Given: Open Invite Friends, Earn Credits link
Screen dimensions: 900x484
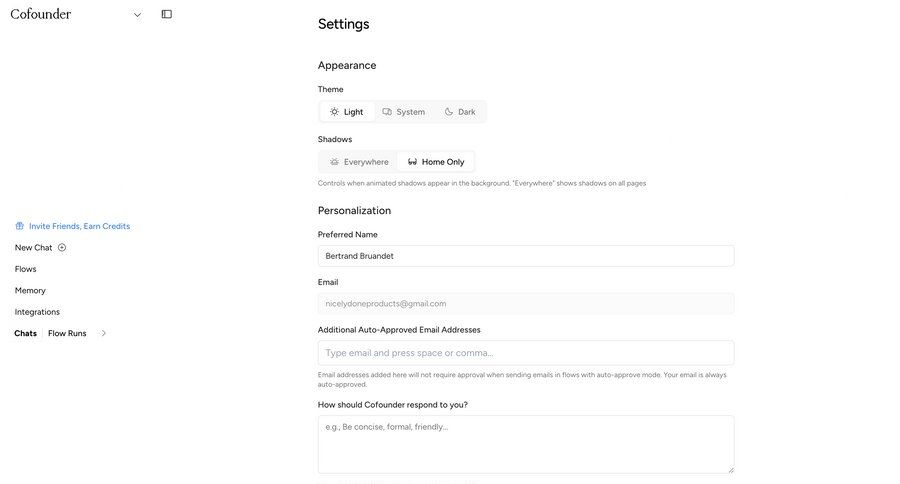Looking at the screenshot, I should tap(79, 226).
